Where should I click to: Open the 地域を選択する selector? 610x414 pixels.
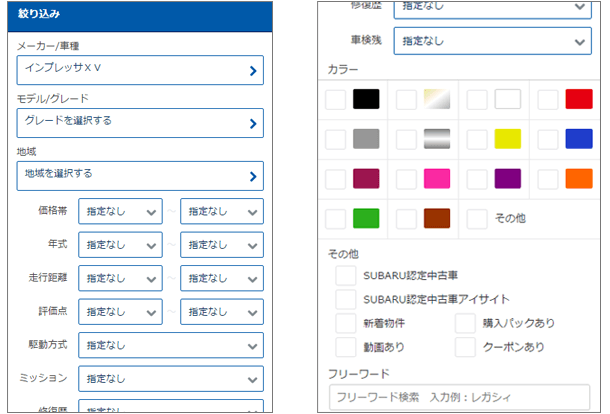140,176
